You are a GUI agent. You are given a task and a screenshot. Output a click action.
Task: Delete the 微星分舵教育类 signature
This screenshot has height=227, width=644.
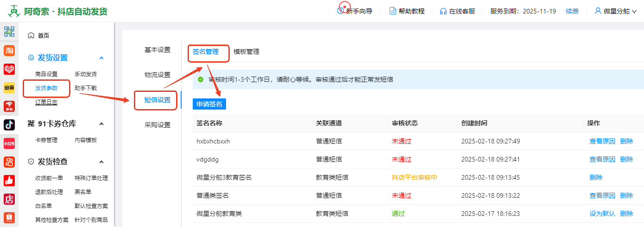626,214
